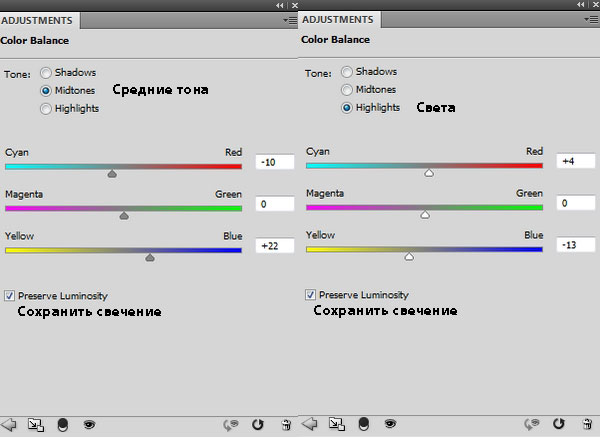Click Magenta-Green value field in right panel

576,203
